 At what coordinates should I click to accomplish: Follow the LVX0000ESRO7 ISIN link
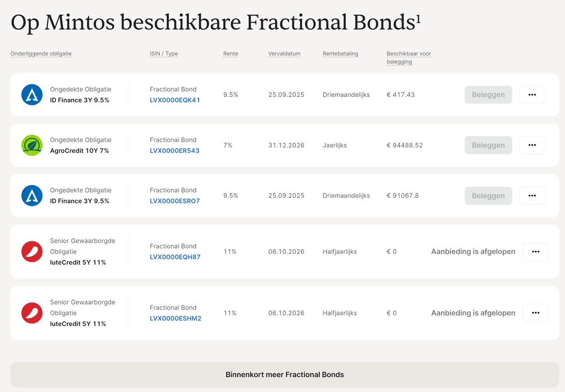point(175,201)
